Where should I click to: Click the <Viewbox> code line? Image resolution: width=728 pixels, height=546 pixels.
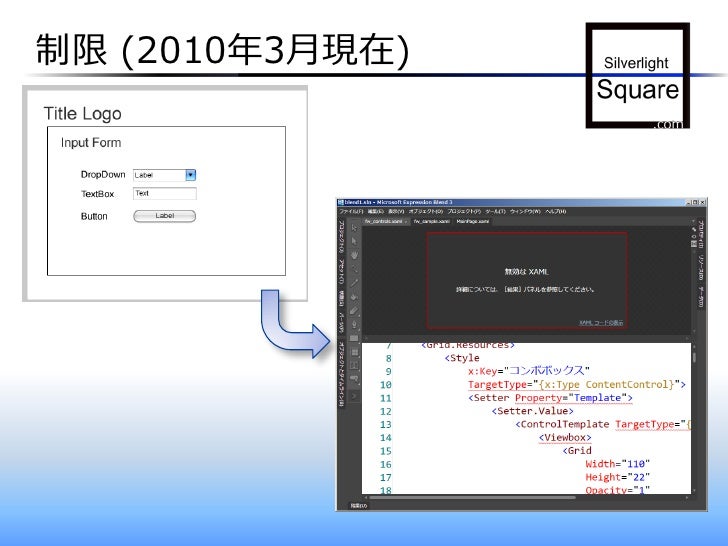click(565, 437)
